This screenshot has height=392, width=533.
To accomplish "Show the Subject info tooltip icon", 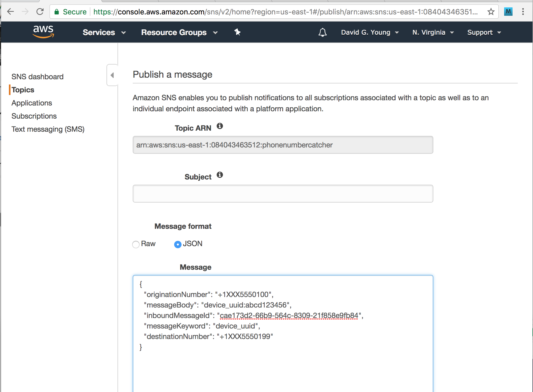I will click(220, 175).
